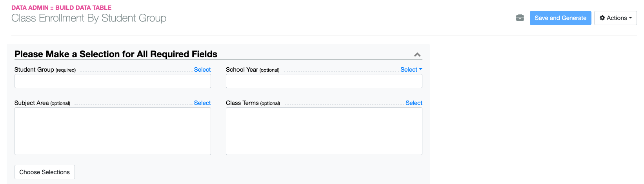
Task: Click the Student Group (required) label
Action: pyautogui.click(x=45, y=70)
